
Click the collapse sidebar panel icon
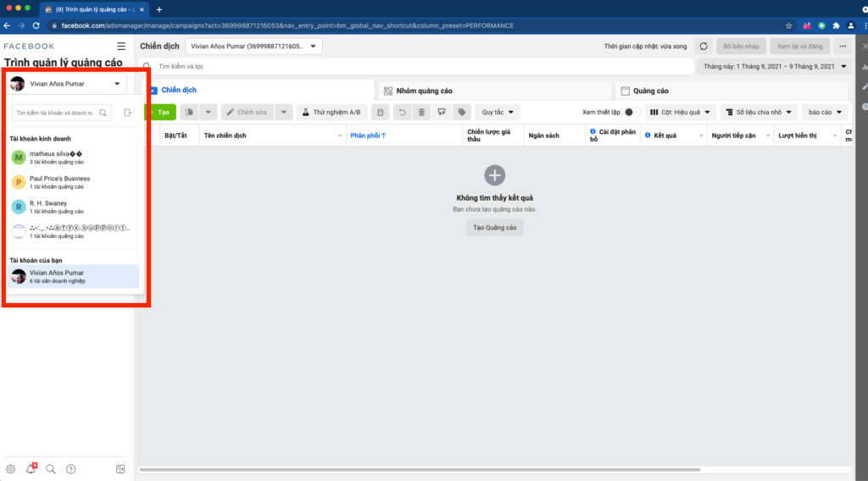120,469
